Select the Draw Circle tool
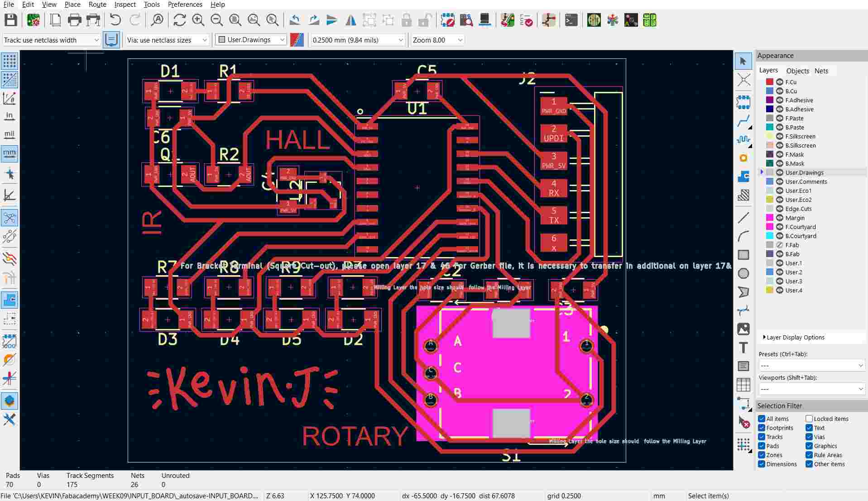 (x=743, y=273)
